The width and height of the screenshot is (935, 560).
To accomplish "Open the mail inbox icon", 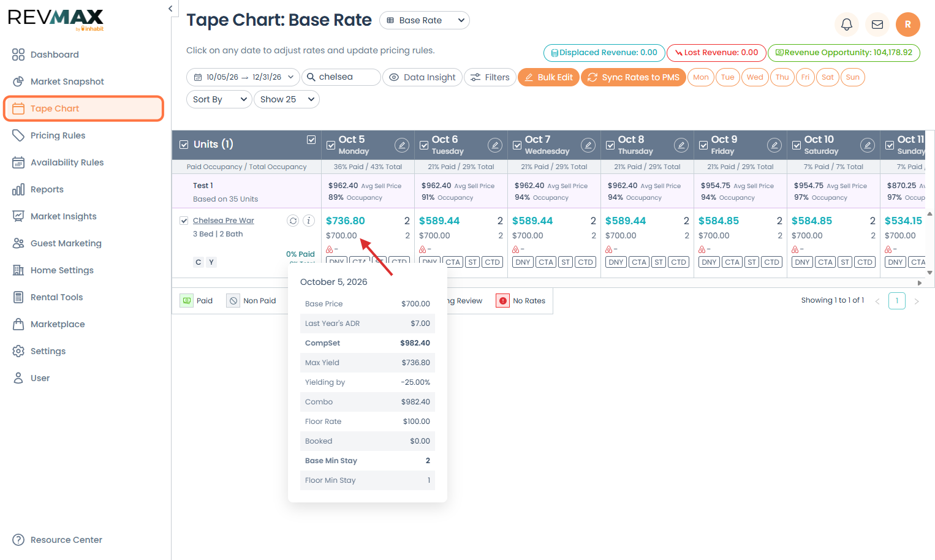I will click(x=877, y=25).
